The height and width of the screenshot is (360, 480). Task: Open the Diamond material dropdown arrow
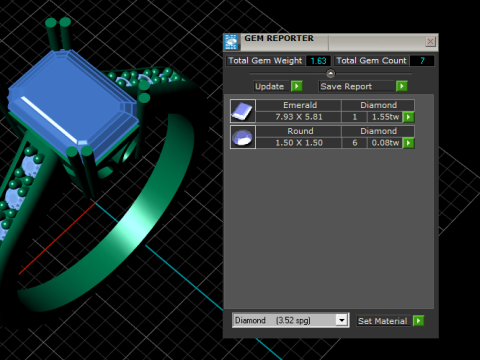(x=341, y=320)
